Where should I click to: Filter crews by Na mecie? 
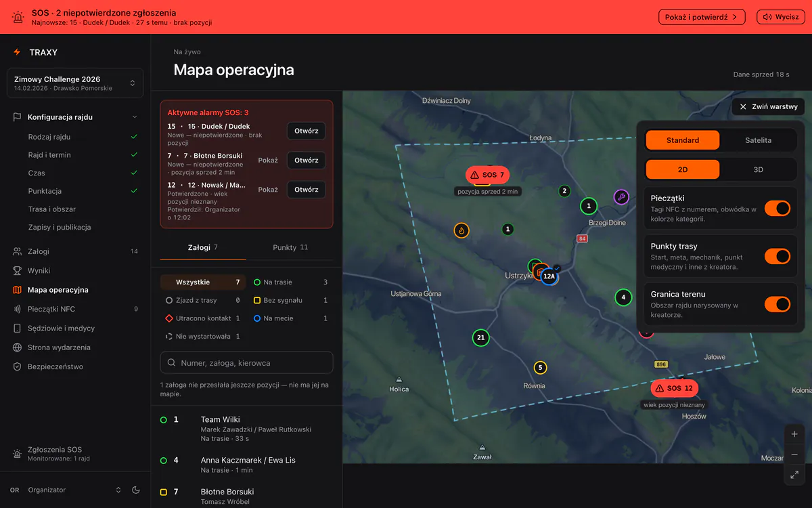coord(290,318)
